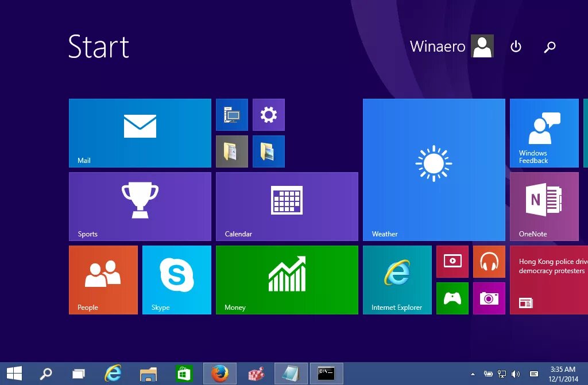Screen dimensions: 588x385
Task: Click the power/battery tray icon
Action: pos(488,374)
